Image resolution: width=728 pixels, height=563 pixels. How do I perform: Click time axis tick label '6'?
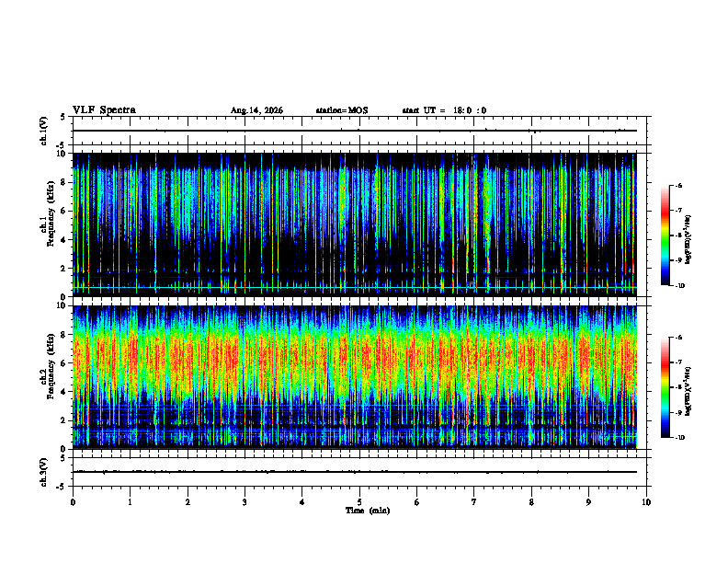tap(417, 502)
